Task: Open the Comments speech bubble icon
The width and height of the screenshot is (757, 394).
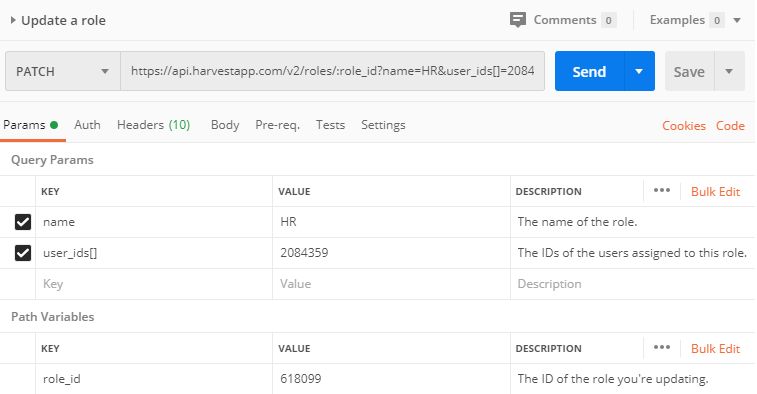Action: (x=518, y=20)
